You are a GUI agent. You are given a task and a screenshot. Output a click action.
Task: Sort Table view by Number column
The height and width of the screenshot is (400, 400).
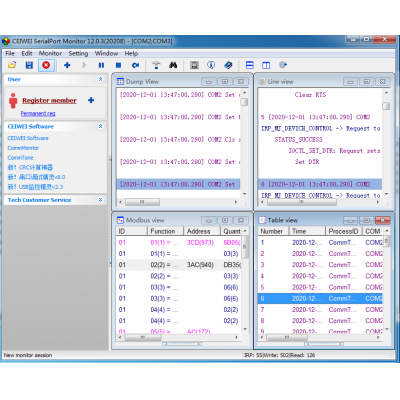pos(273,231)
